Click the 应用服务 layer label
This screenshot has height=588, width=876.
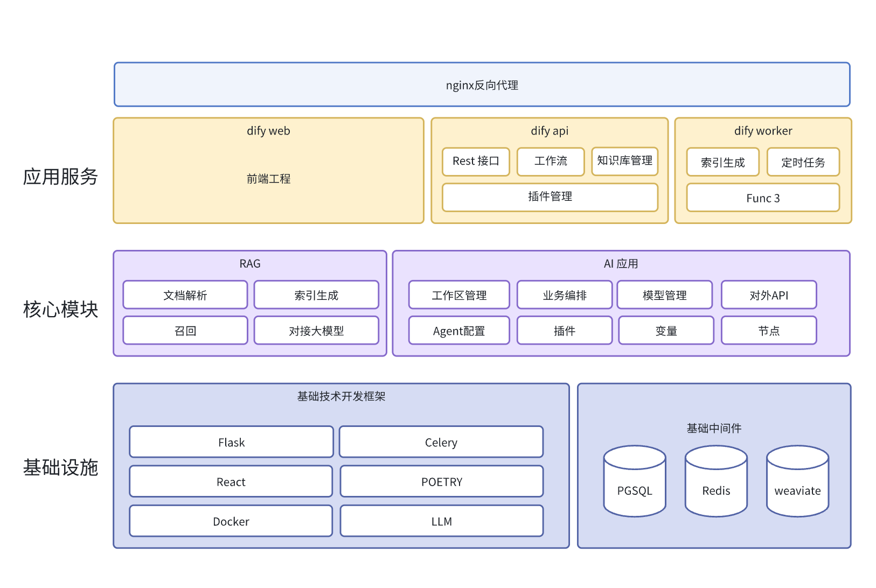pos(60,177)
